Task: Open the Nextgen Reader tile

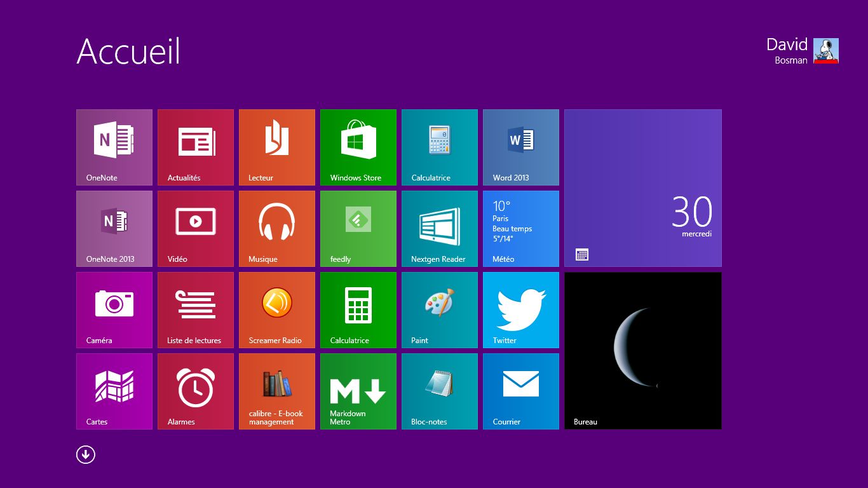Action: 439,229
